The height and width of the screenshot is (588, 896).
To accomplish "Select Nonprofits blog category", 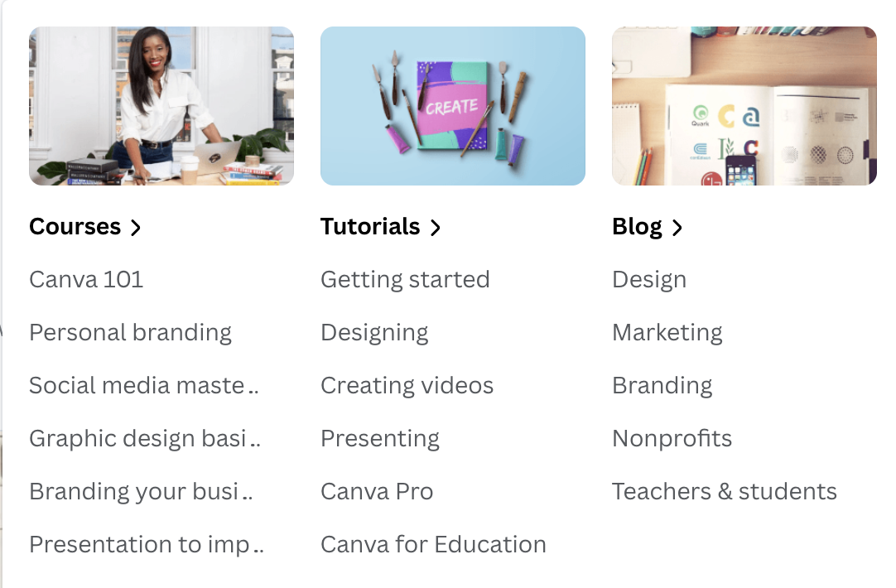I will point(672,439).
